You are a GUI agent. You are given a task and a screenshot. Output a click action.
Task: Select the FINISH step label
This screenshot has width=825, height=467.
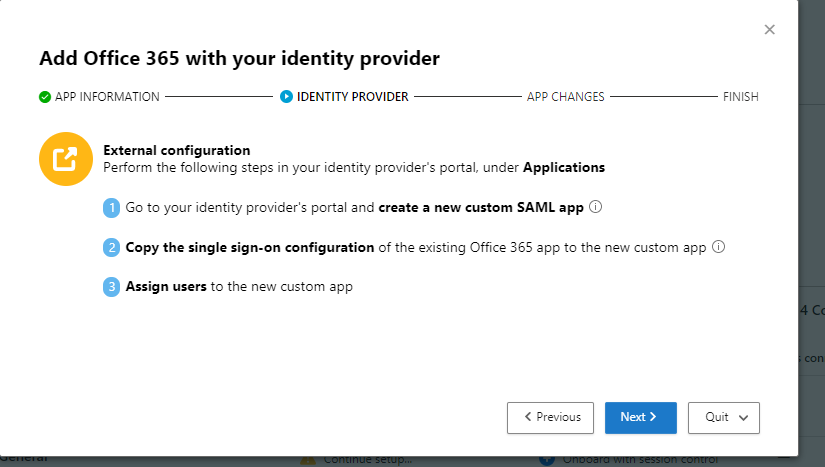pyautogui.click(x=741, y=97)
